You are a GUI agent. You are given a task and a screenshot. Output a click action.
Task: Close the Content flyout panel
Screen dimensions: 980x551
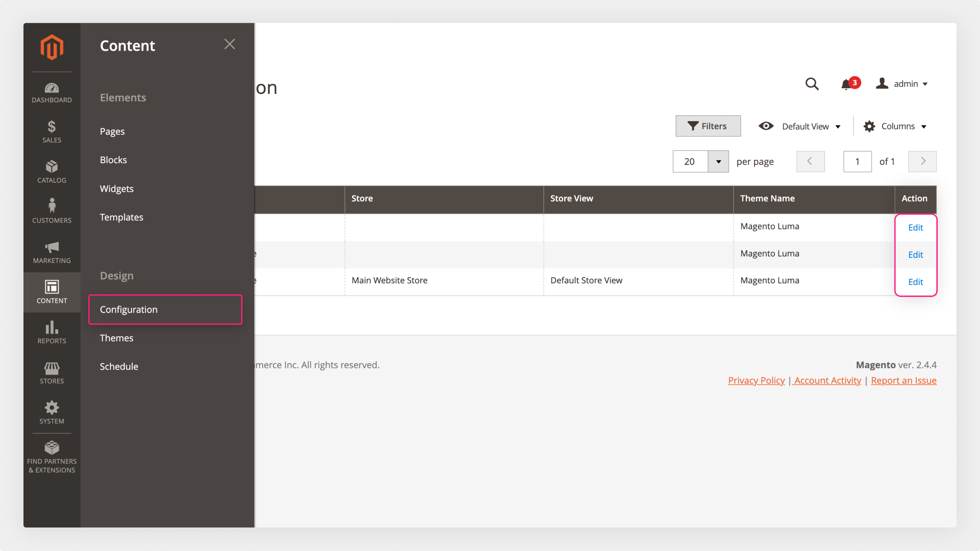point(230,44)
